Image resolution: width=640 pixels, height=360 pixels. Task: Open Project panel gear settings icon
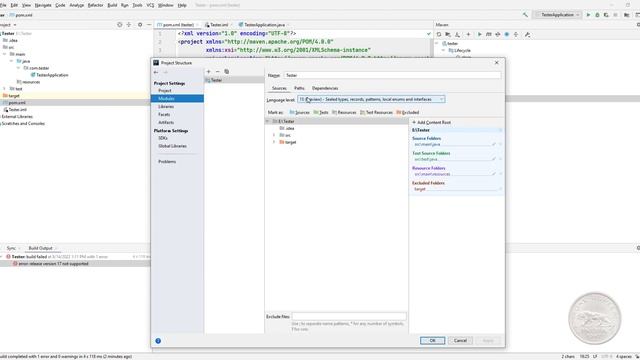click(x=140, y=25)
